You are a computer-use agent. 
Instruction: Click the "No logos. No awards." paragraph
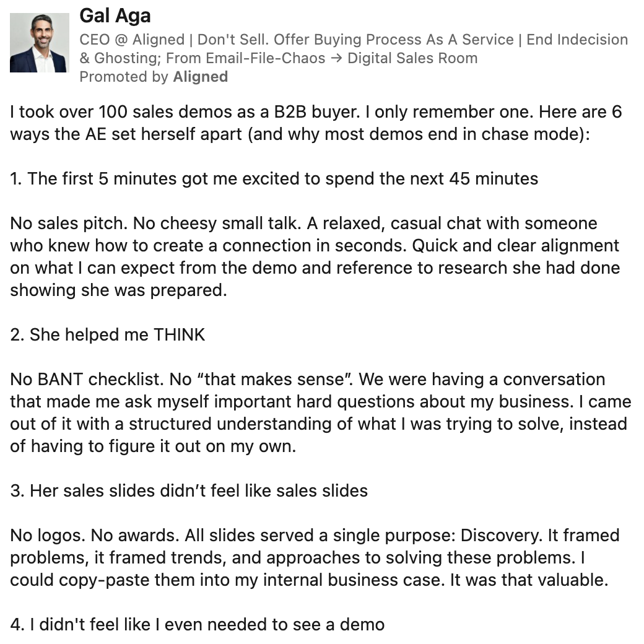click(315, 557)
